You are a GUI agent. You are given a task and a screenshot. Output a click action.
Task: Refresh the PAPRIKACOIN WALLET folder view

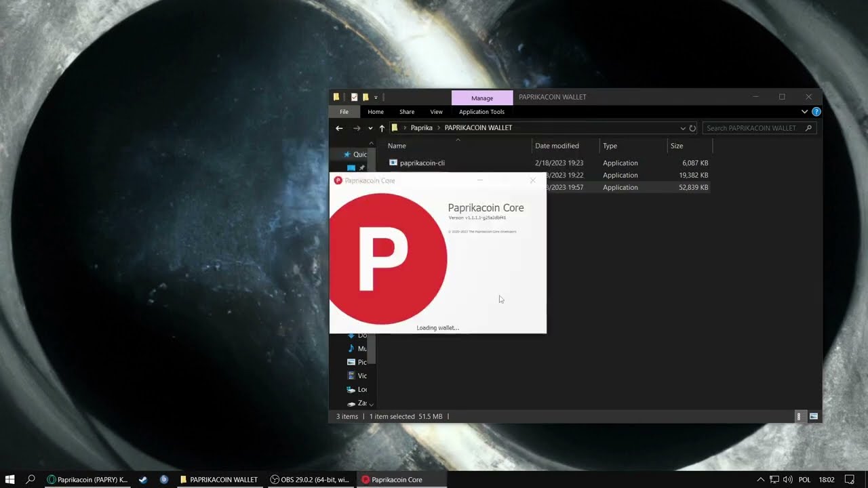(692, 128)
